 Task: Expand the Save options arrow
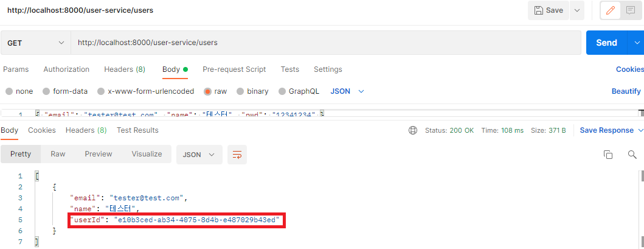pos(576,10)
